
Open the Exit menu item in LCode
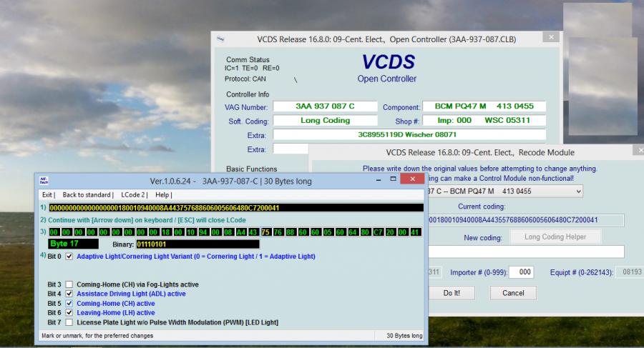coord(48,194)
